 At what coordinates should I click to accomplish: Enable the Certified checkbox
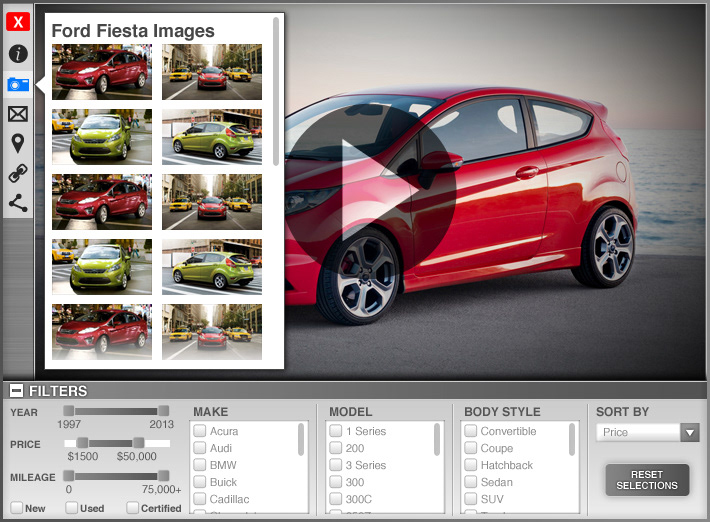(x=133, y=508)
